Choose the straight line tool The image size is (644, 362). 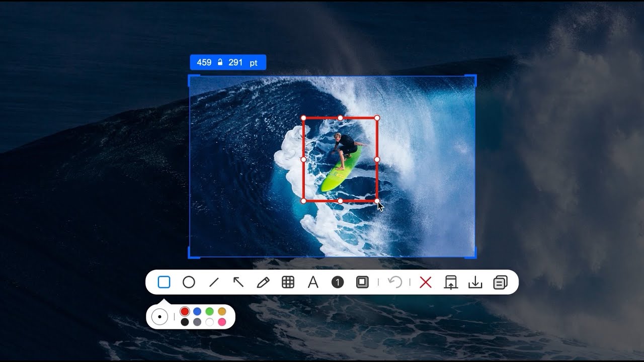tap(214, 283)
